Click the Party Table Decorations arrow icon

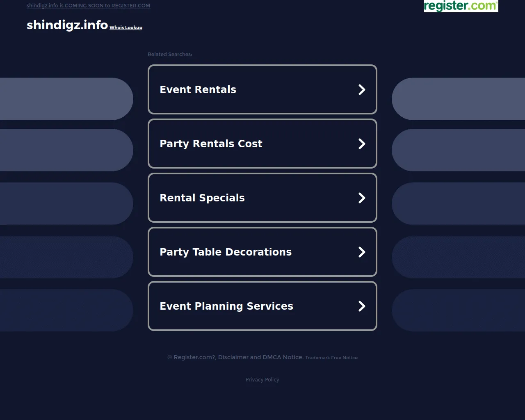coord(361,252)
